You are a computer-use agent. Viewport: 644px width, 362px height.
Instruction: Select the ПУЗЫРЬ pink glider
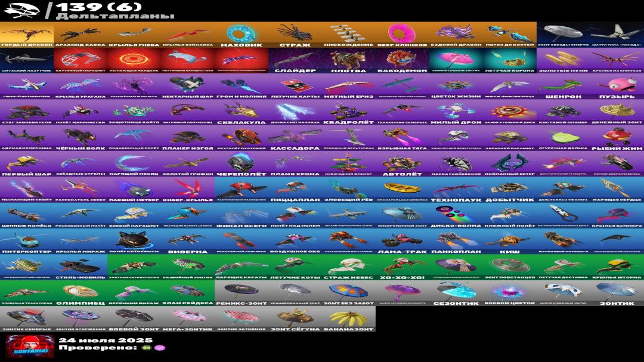pyautogui.click(x=617, y=86)
